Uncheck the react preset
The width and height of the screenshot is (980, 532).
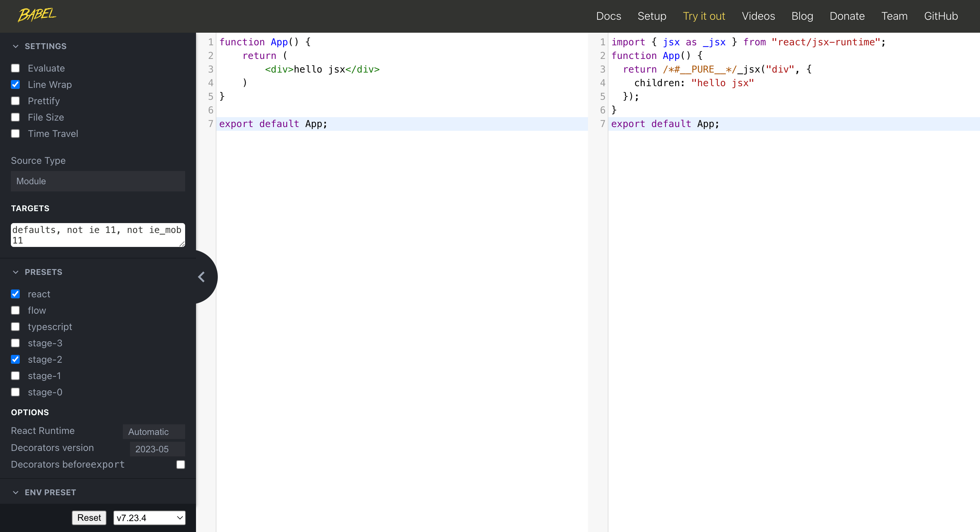[15, 294]
